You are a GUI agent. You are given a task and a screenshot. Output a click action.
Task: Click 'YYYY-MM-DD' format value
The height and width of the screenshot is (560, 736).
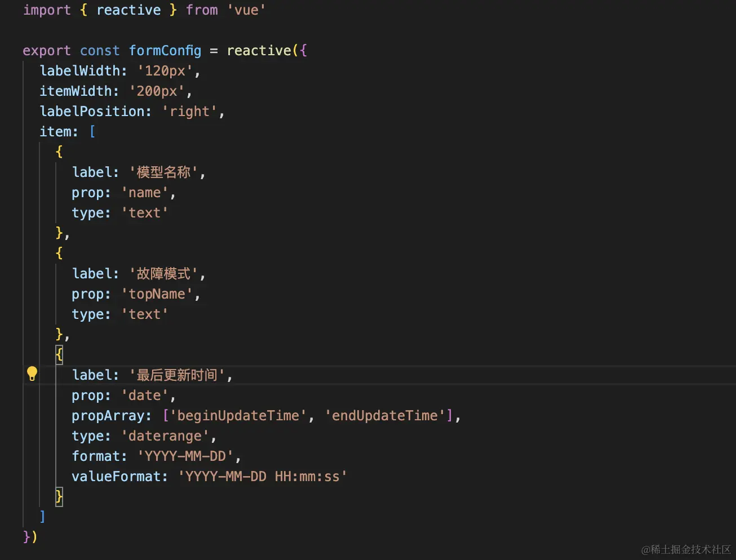click(185, 456)
